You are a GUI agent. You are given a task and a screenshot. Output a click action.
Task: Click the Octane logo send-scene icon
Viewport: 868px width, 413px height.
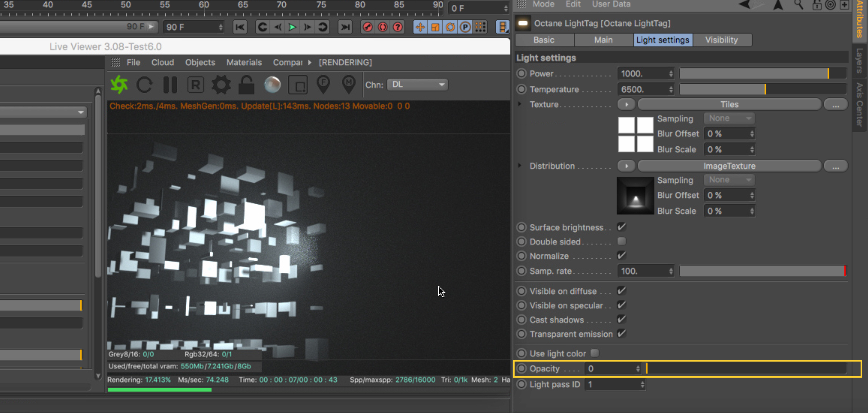[x=119, y=84]
